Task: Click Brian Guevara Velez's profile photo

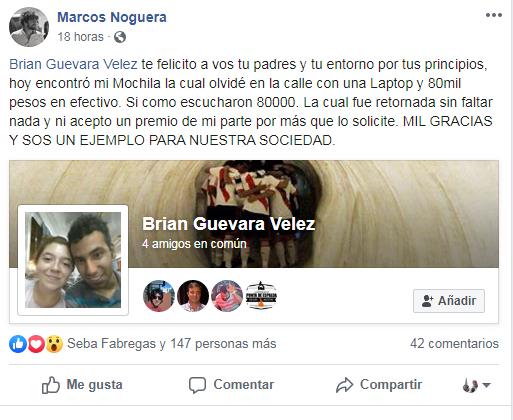Action: pos(73,260)
